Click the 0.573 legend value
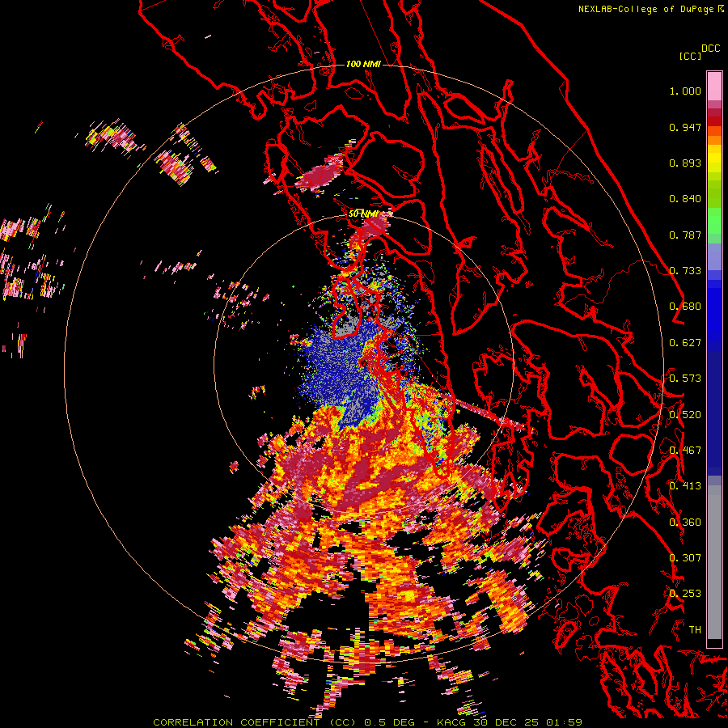This screenshot has width=728, height=728. pos(685,379)
